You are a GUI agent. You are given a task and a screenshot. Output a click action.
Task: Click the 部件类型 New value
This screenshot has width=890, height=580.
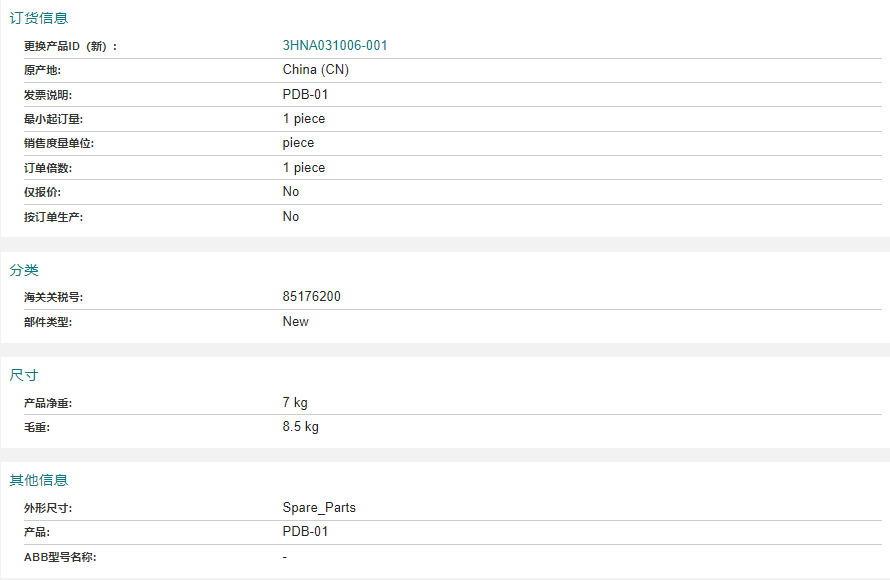pyautogui.click(x=296, y=321)
